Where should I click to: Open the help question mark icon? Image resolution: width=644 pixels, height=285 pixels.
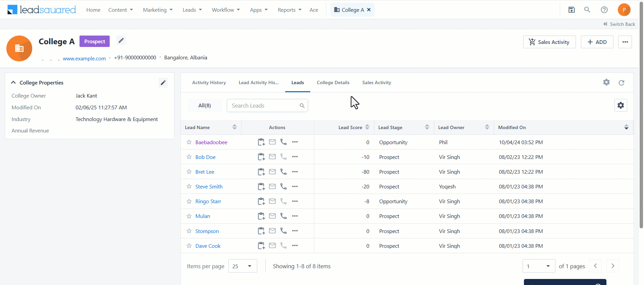tap(604, 10)
